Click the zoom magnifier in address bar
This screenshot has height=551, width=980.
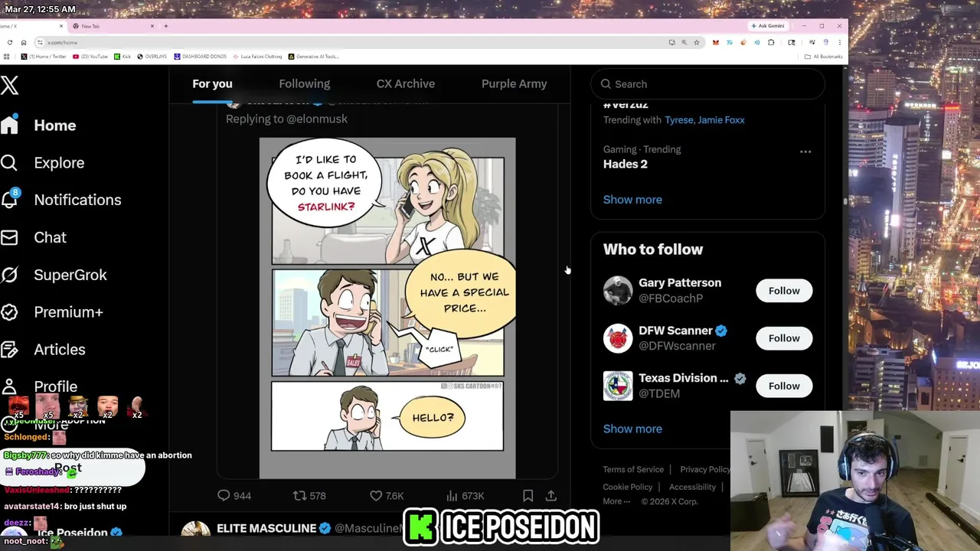point(684,42)
